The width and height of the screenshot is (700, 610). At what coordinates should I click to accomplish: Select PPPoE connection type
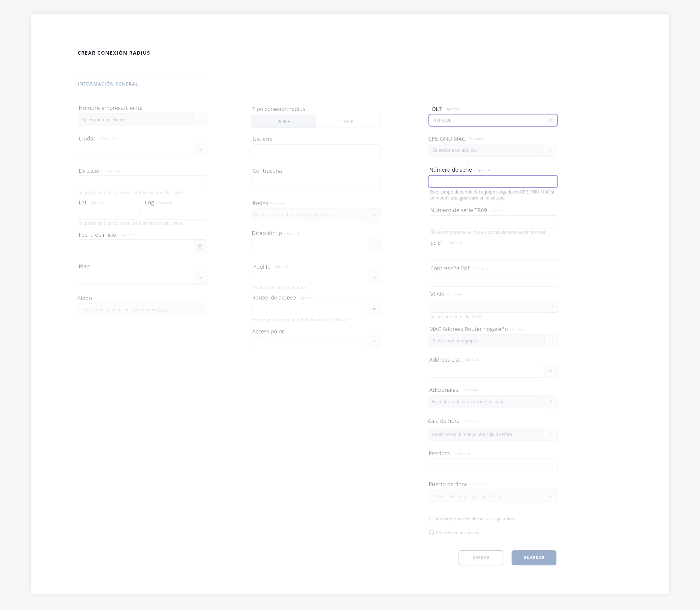coord(283,122)
